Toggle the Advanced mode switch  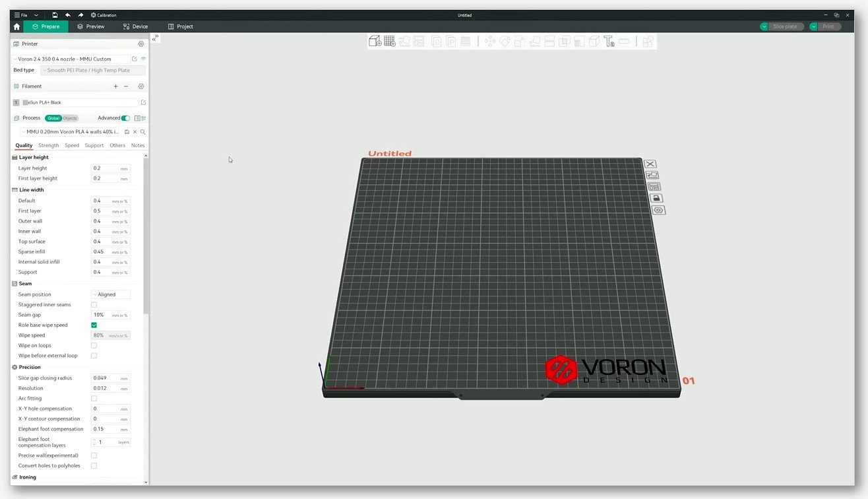pyautogui.click(x=125, y=118)
